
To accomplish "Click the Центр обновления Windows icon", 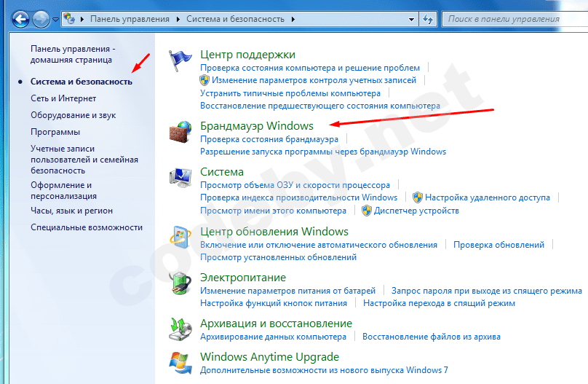I will [180, 238].
